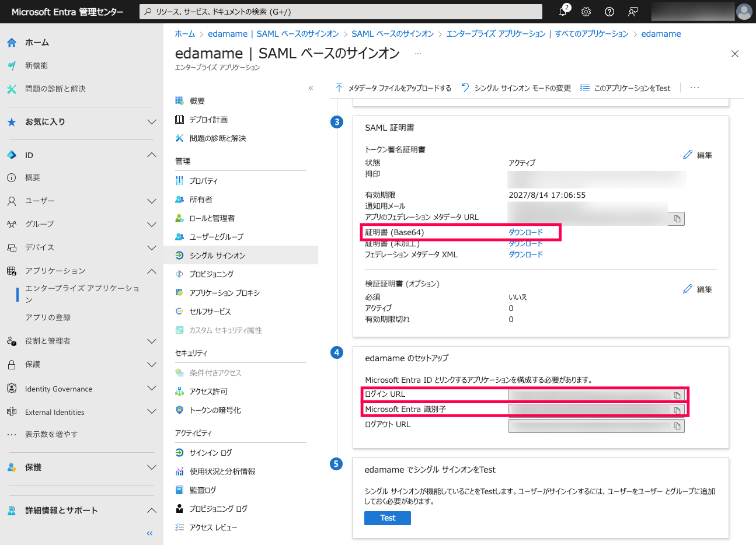Open 使用状況と分析情報 in resource menu

point(222,471)
